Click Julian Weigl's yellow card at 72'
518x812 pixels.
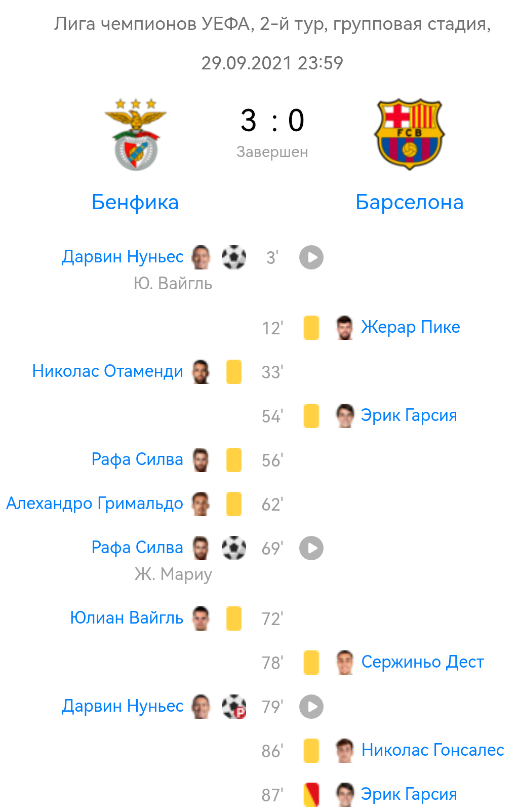pos(234,618)
